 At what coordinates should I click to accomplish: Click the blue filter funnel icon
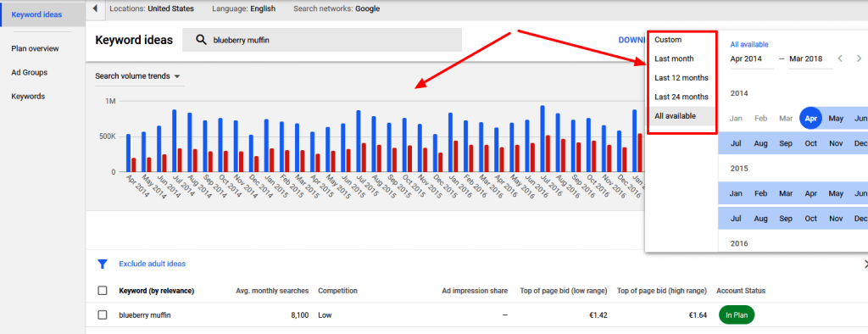tap(103, 264)
